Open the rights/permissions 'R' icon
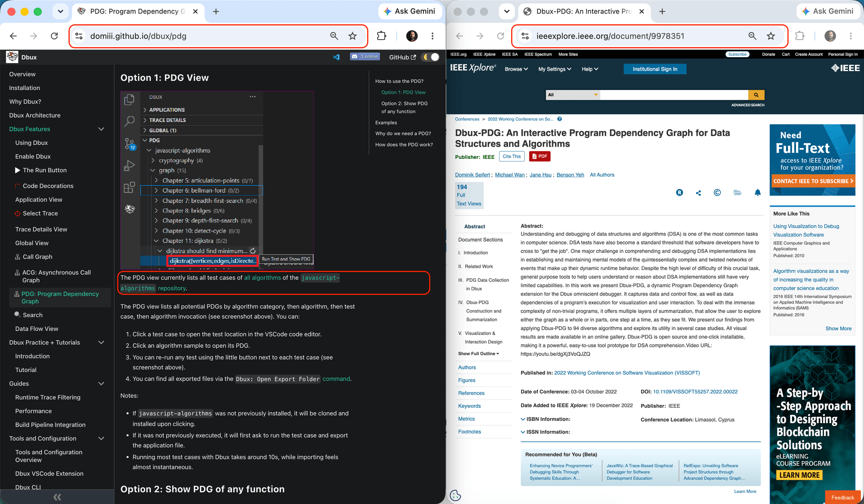The height and width of the screenshot is (504, 864). point(679,193)
